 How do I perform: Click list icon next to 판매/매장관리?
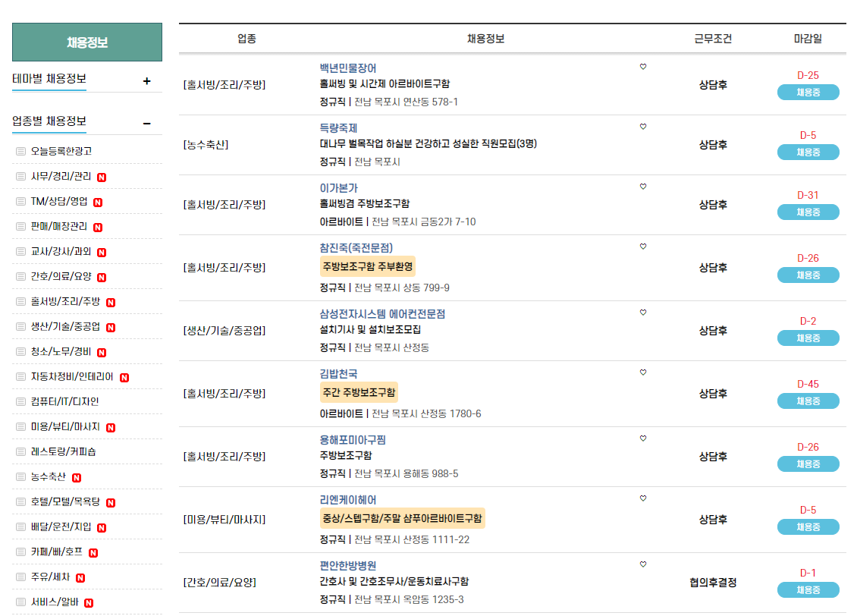pos(20,227)
